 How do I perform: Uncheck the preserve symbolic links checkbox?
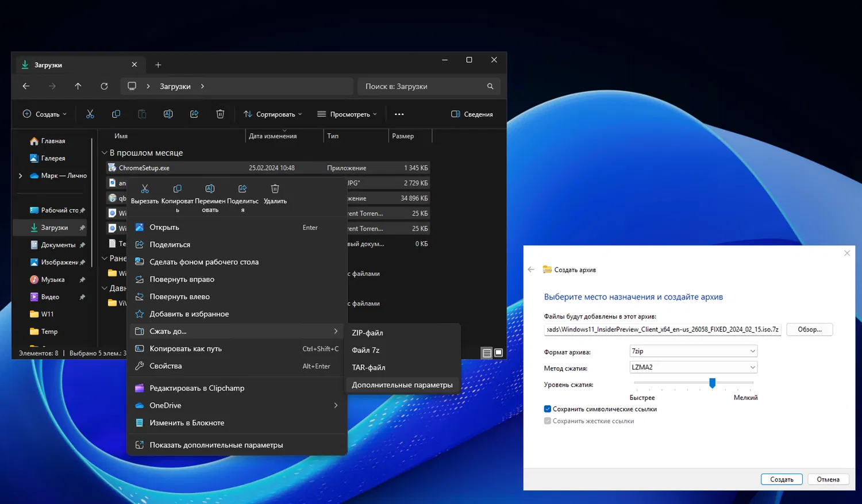[548, 409]
